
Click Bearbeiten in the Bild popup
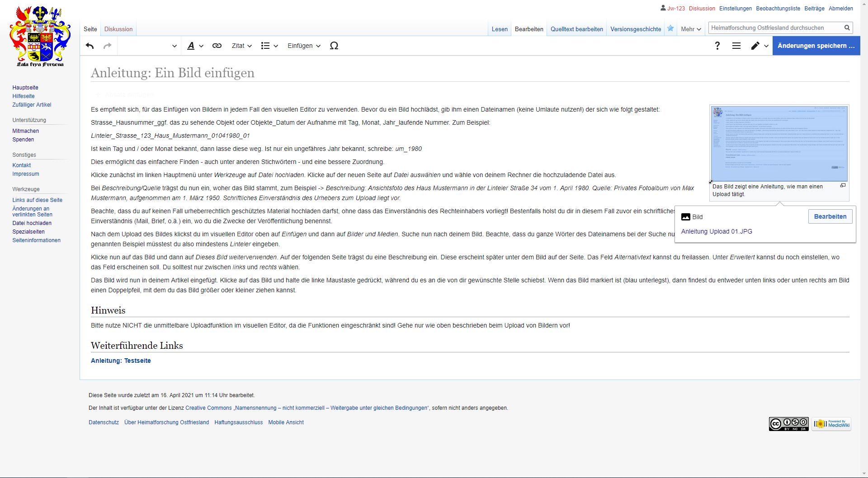click(x=830, y=216)
